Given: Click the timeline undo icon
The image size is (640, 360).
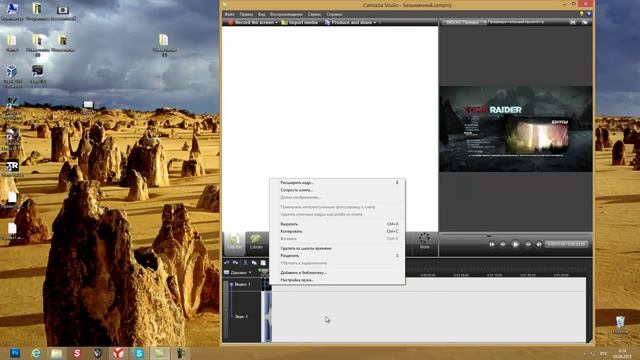Looking at the screenshot, I should tap(227, 262).
